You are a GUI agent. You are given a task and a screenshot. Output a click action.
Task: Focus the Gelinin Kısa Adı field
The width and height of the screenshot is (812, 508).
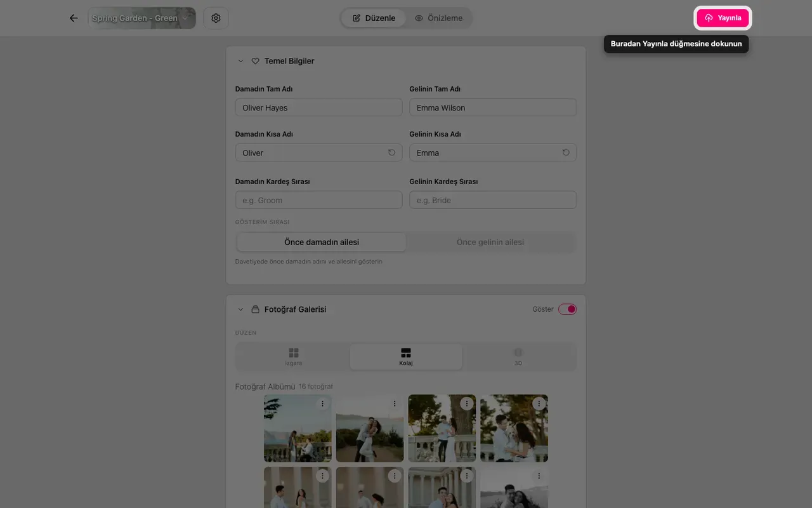pos(493,152)
